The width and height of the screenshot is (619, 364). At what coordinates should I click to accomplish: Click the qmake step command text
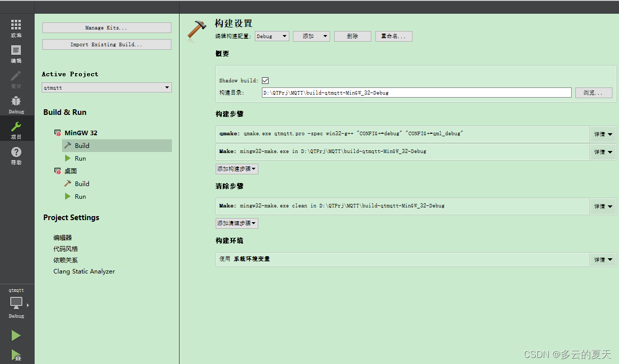[341, 134]
